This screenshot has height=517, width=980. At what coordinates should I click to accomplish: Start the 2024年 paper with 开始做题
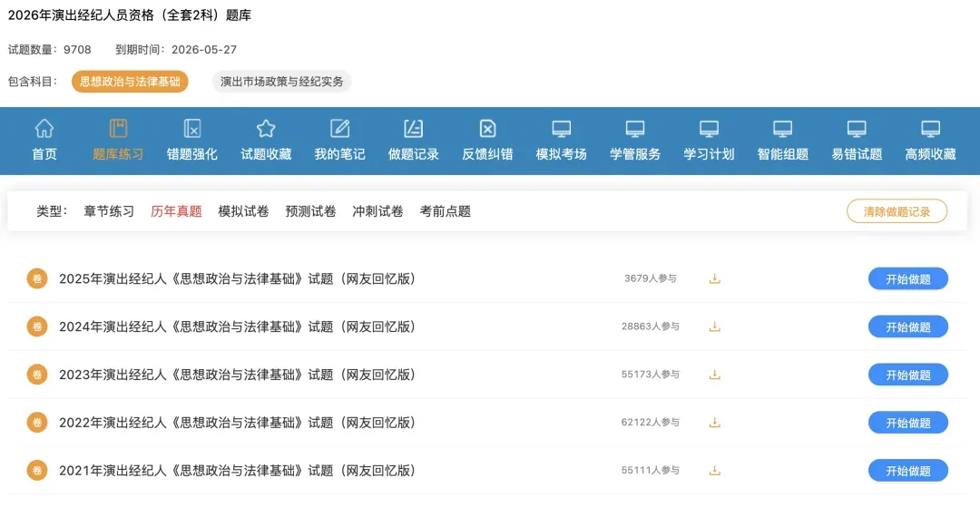[x=908, y=327]
